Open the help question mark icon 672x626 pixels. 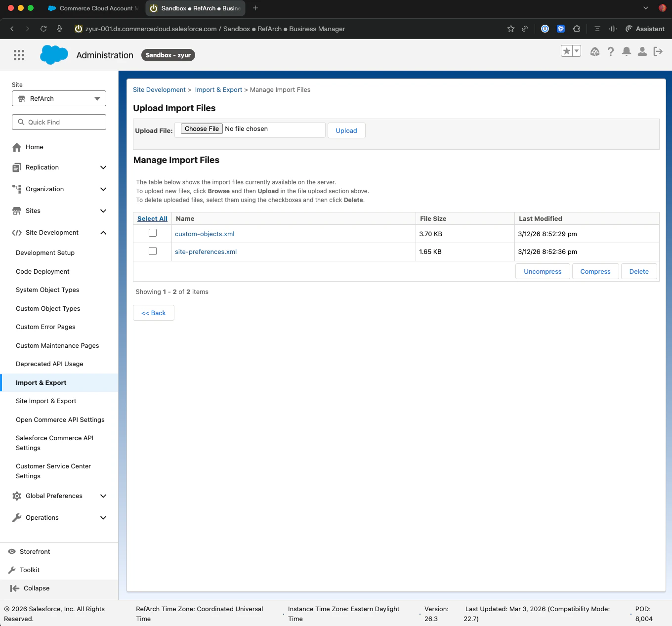click(611, 51)
